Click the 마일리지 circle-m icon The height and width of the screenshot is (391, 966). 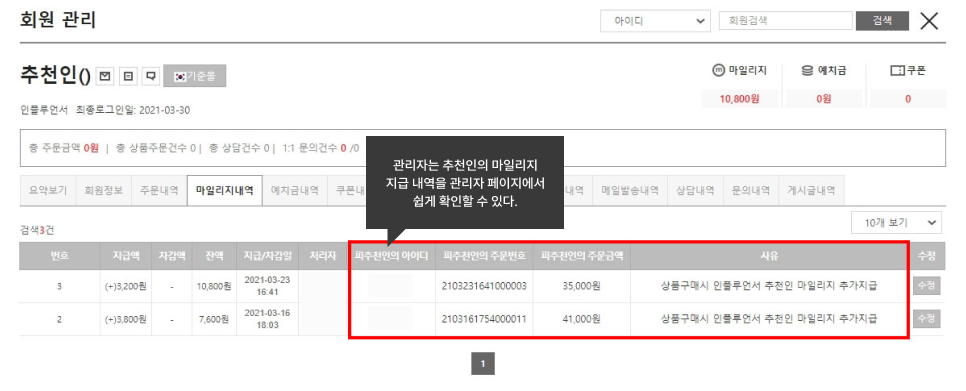coord(718,71)
